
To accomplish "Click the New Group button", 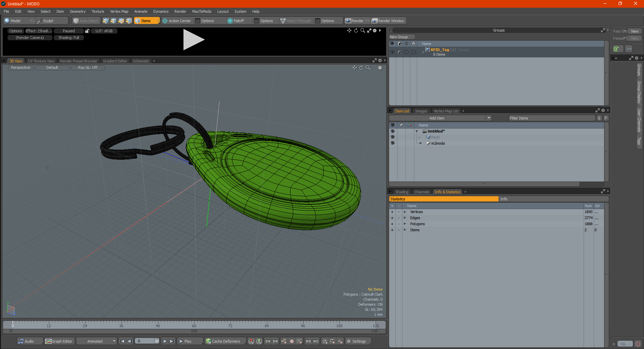I will 402,37.
